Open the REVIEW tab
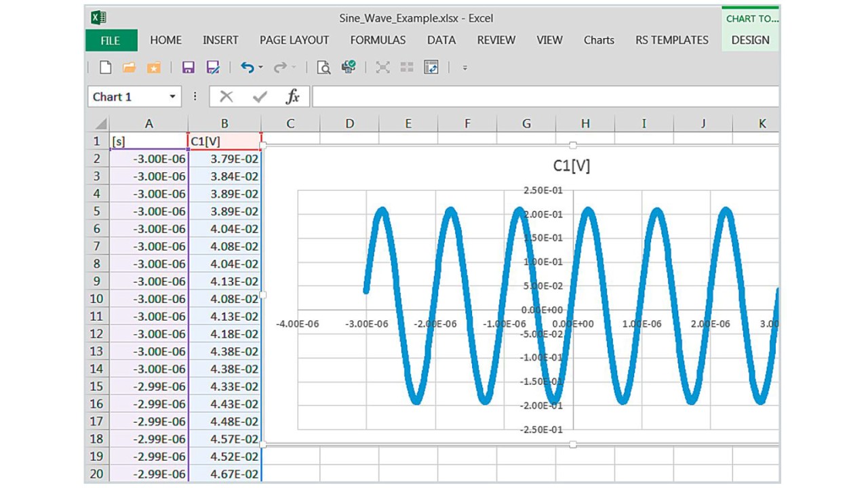Viewport: 868px width, 488px height. [496, 40]
